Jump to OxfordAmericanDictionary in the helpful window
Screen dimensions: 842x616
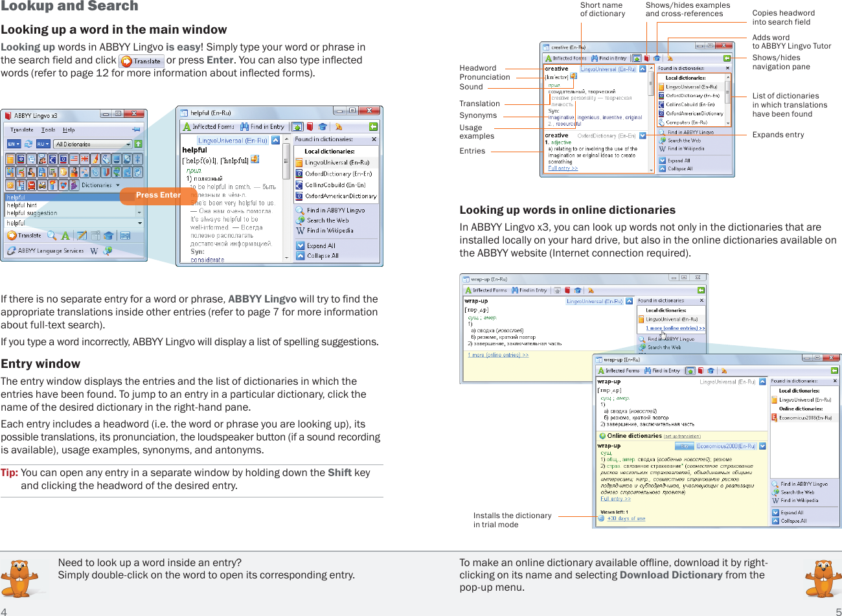point(336,196)
